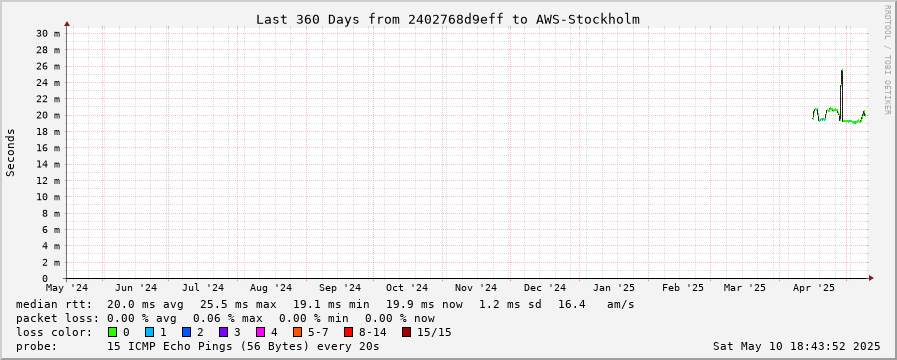Click the dark red 15/15 loss swatch
The image size is (897, 360).
406,332
